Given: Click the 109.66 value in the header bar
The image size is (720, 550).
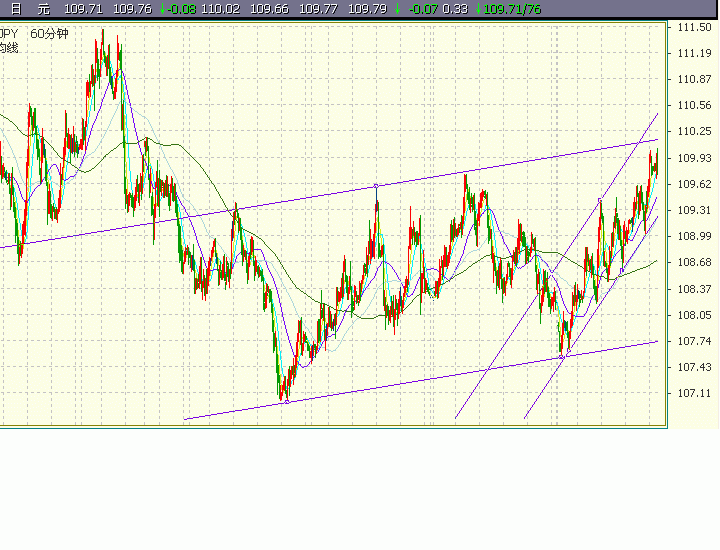Looking at the screenshot, I should tap(269, 9).
